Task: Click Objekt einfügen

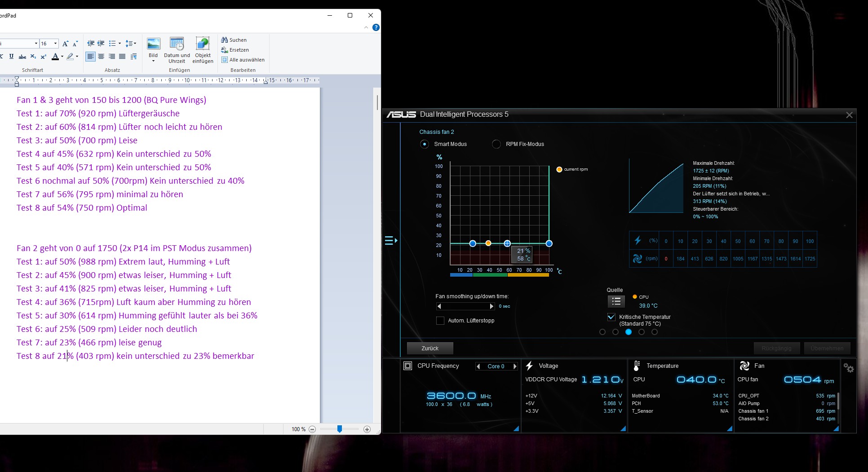Action: coord(203,50)
